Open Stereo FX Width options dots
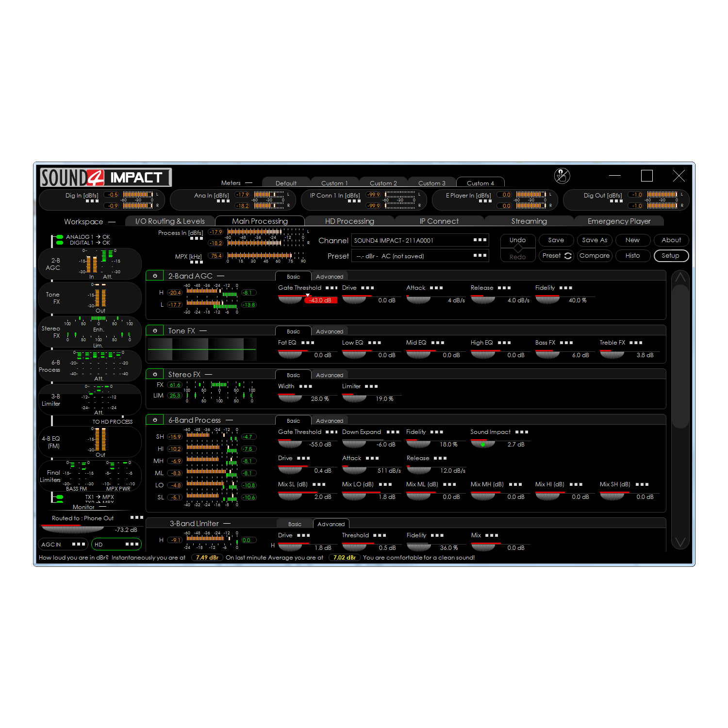728x728 pixels. 306,386
